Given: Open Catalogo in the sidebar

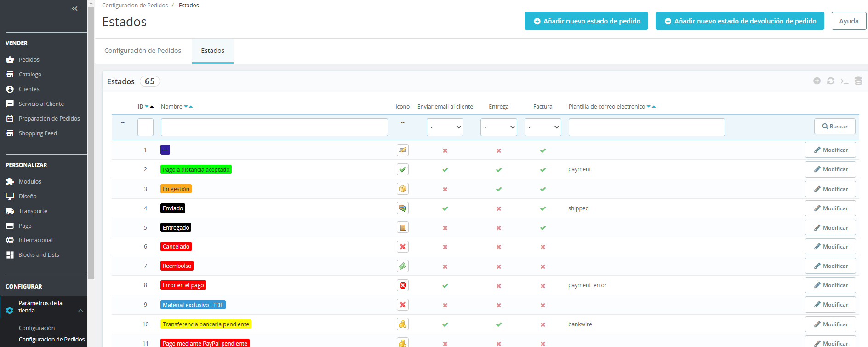Looking at the screenshot, I should tap(30, 75).
